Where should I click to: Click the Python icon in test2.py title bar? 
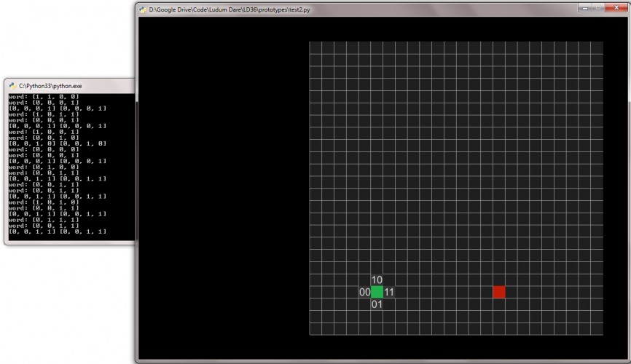(143, 9)
